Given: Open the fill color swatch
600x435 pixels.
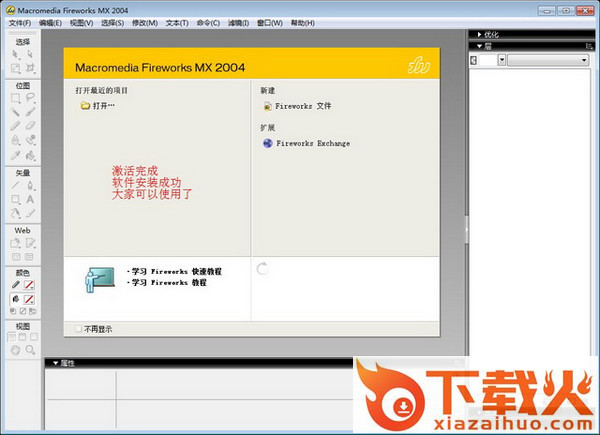Looking at the screenshot, I should pyautogui.click(x=29, y=299).
